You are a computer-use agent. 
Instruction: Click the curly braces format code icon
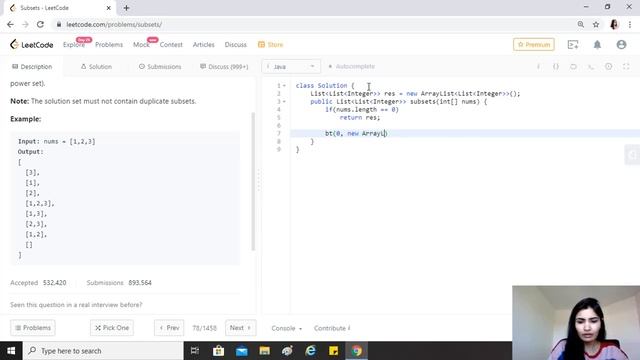click(556, 67)
